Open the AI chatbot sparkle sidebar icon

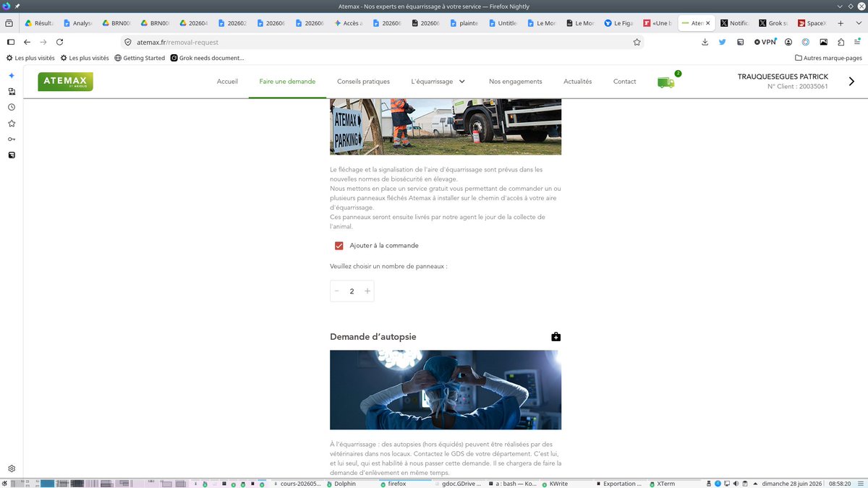point(12,75)
